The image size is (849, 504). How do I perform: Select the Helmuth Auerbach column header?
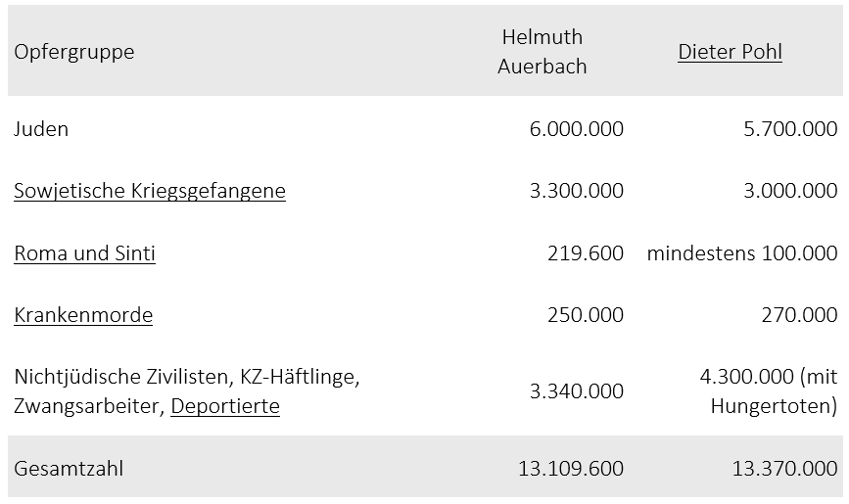(x=542, y=52)
